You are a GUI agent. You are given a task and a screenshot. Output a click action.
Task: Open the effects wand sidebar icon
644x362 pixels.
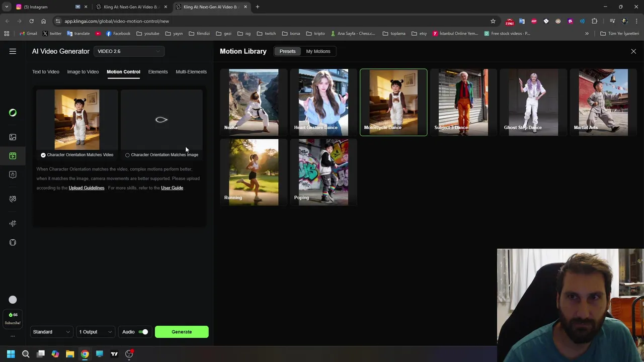[x=13, y=199]
